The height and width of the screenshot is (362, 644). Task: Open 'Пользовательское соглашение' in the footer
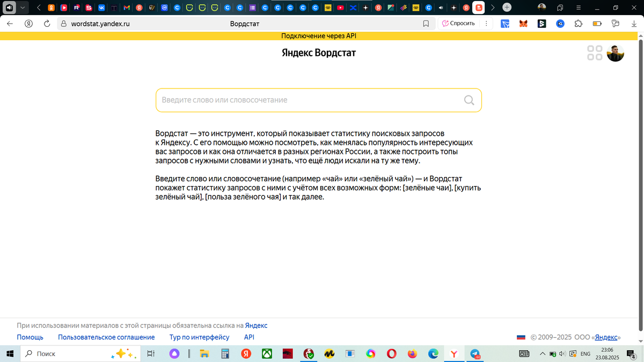106,337
